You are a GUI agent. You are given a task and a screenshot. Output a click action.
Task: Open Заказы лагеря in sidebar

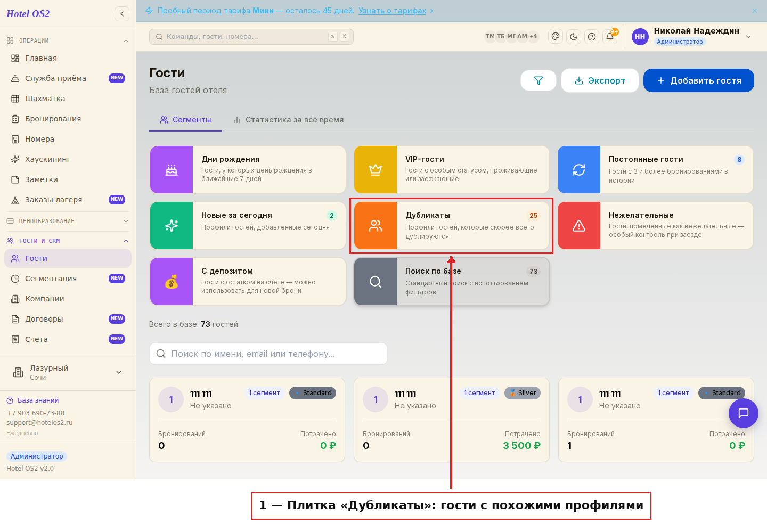(x=68, y=200)
